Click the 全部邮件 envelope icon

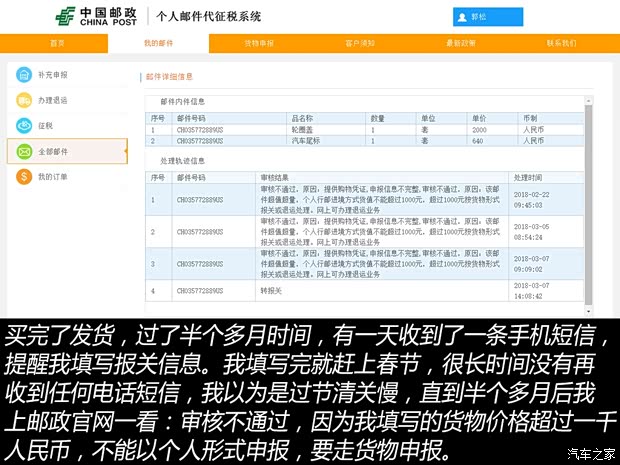click(24, 151)
